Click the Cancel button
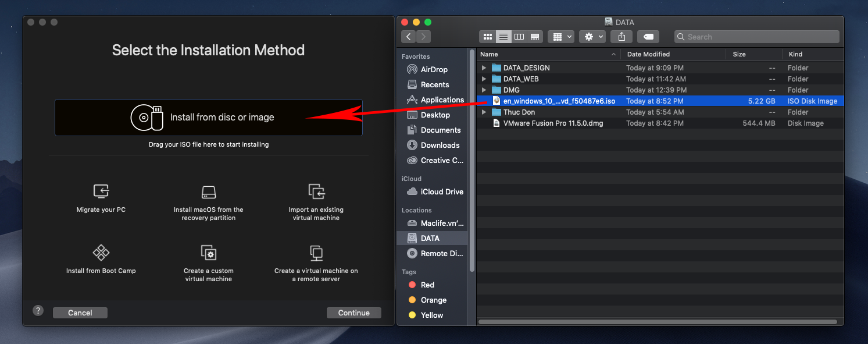Screen dimensions: 868x344 (80, 313)
